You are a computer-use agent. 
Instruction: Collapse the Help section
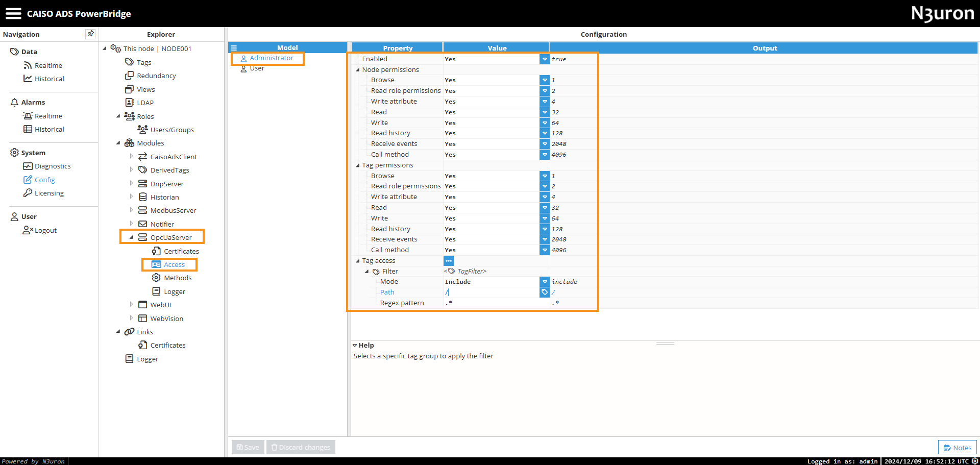coord(355,346)
